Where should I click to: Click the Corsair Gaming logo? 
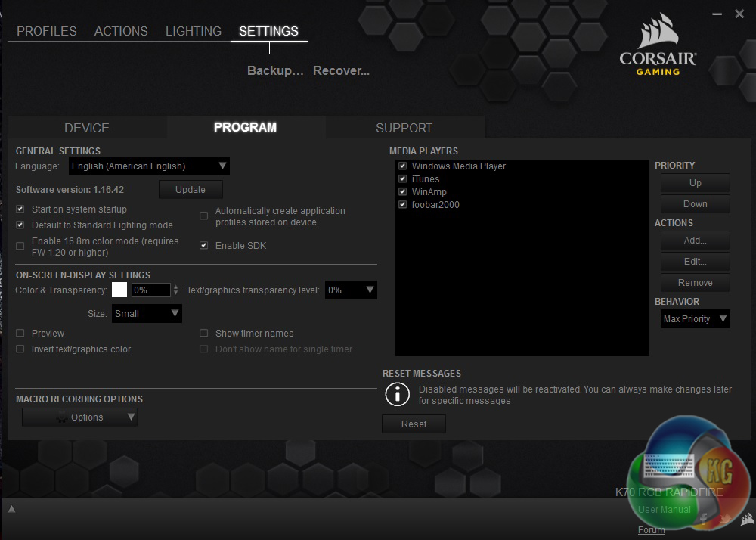coord(658,45)
